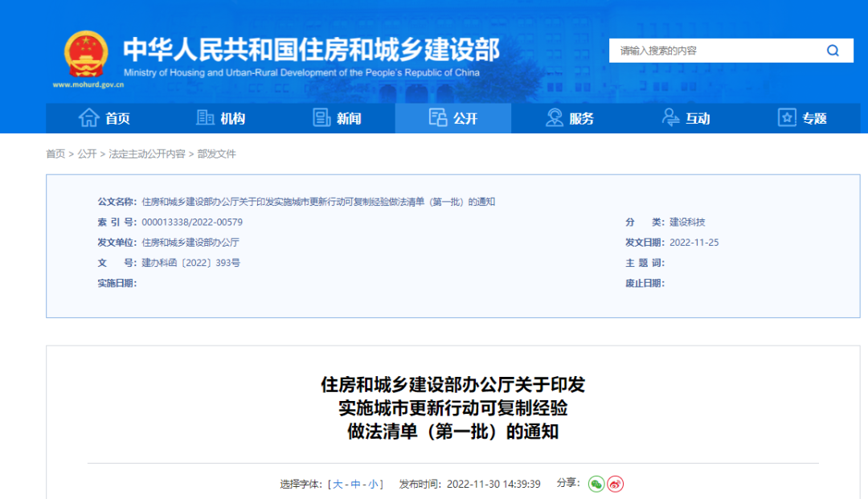Open the 部发文件 breadcrumb link
868x499 pixels.
point(214,153)
